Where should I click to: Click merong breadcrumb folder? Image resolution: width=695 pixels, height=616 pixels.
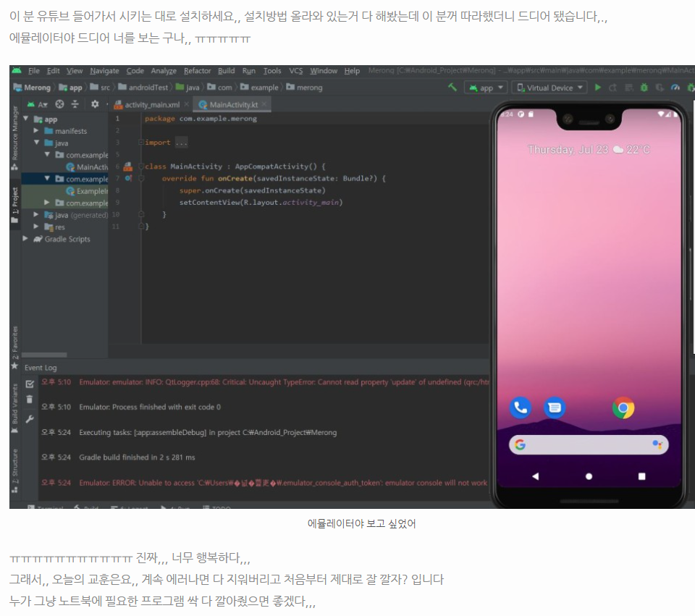pos(305,88)
